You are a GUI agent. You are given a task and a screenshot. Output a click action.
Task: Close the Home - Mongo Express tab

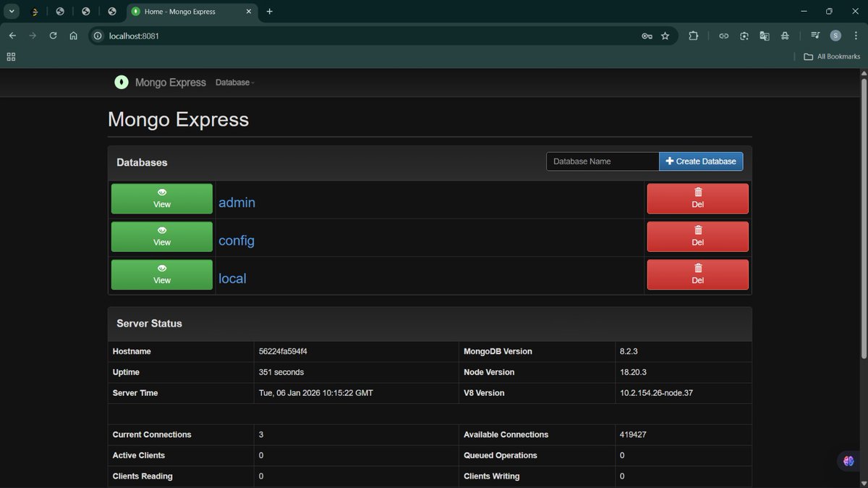[x=248, y=12]
